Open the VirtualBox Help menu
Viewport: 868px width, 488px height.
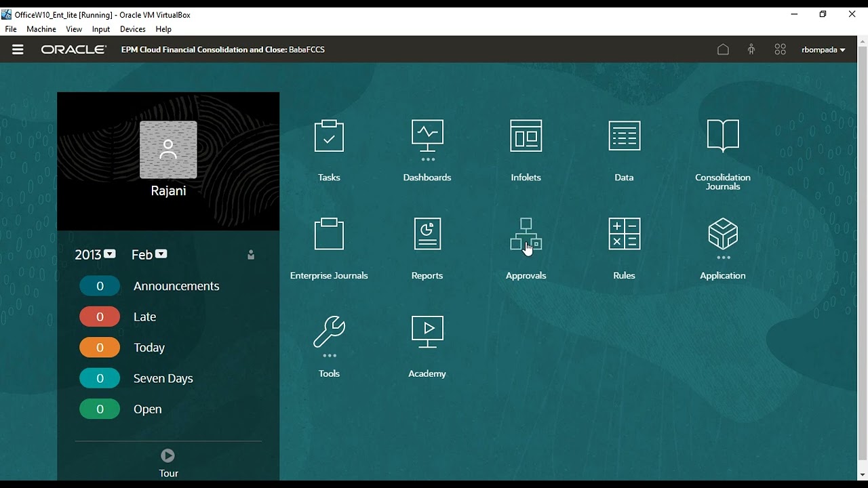point(163,29)
